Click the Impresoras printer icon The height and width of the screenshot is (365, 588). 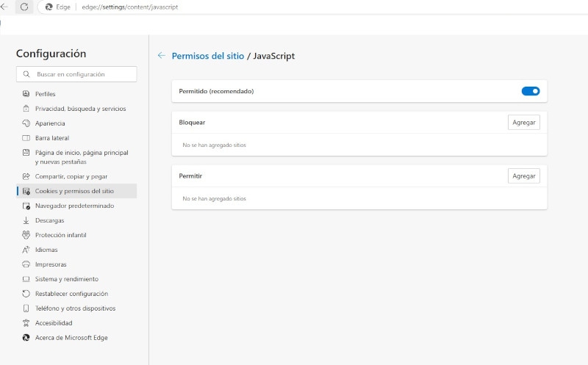click(x=26, y=264)
